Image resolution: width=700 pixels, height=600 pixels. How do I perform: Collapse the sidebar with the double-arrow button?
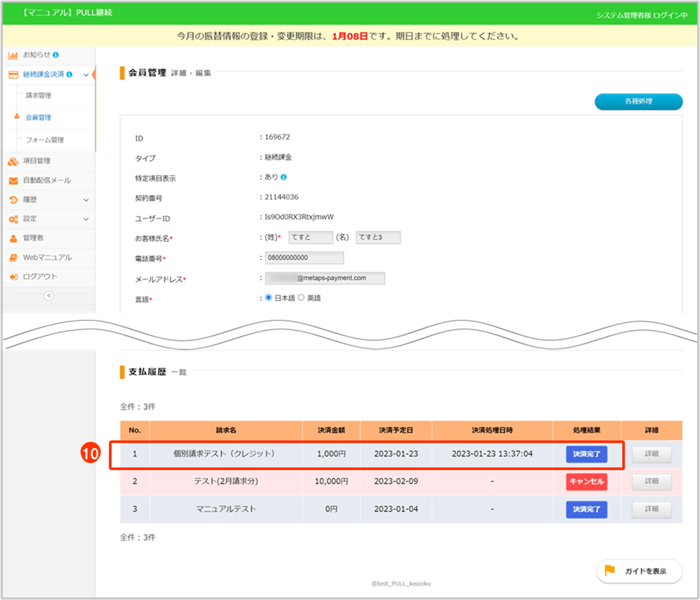click(x=49, y=296)
